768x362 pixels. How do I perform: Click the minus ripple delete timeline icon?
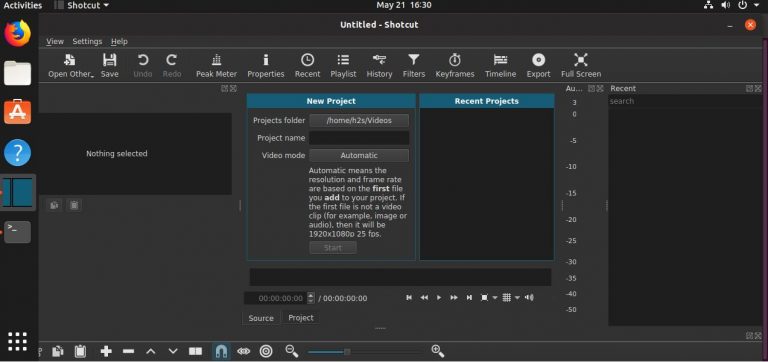point(128,351)
